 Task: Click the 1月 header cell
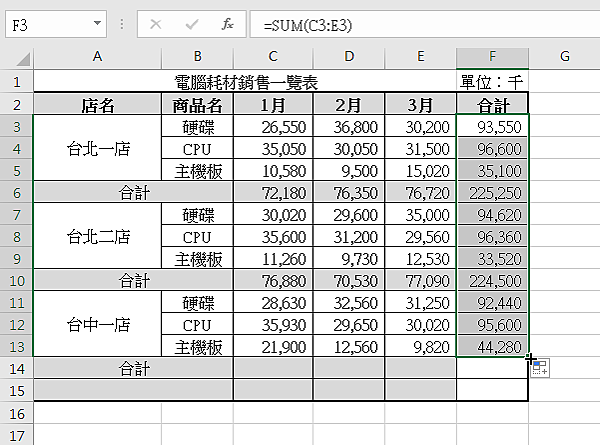[x=273, y=104]
